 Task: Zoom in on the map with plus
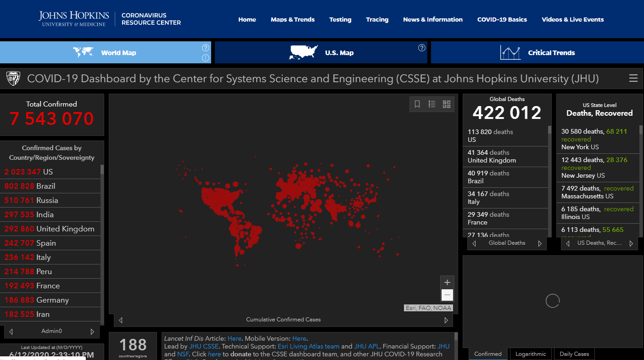447,282
